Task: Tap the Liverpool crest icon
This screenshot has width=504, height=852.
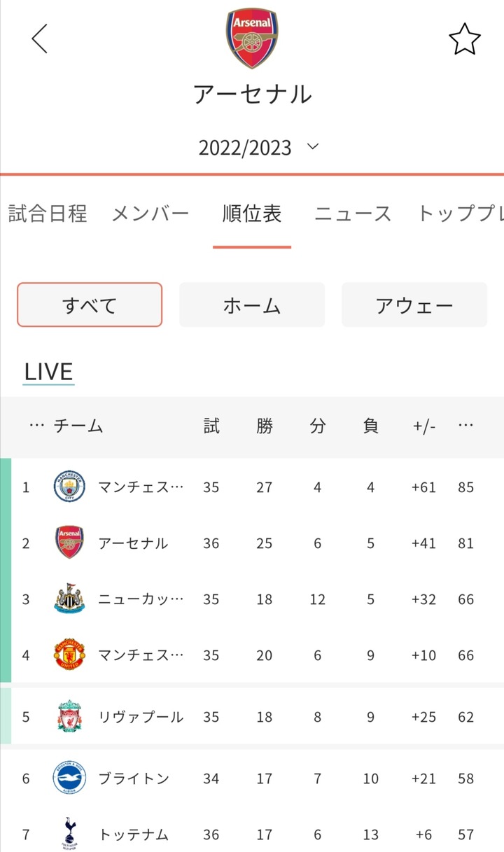Action: 69,717
